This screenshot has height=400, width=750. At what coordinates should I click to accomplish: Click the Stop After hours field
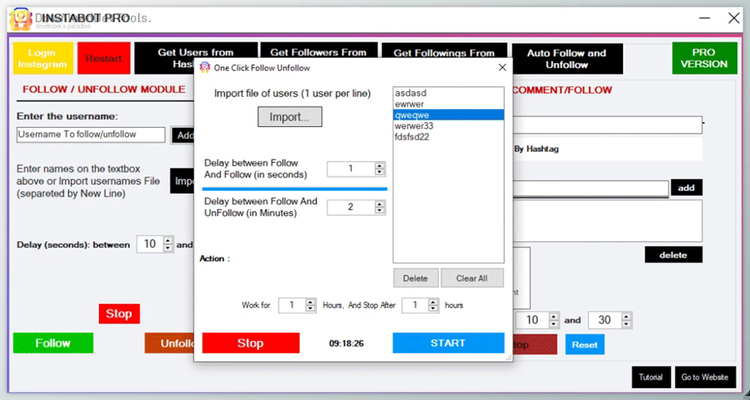415,305
